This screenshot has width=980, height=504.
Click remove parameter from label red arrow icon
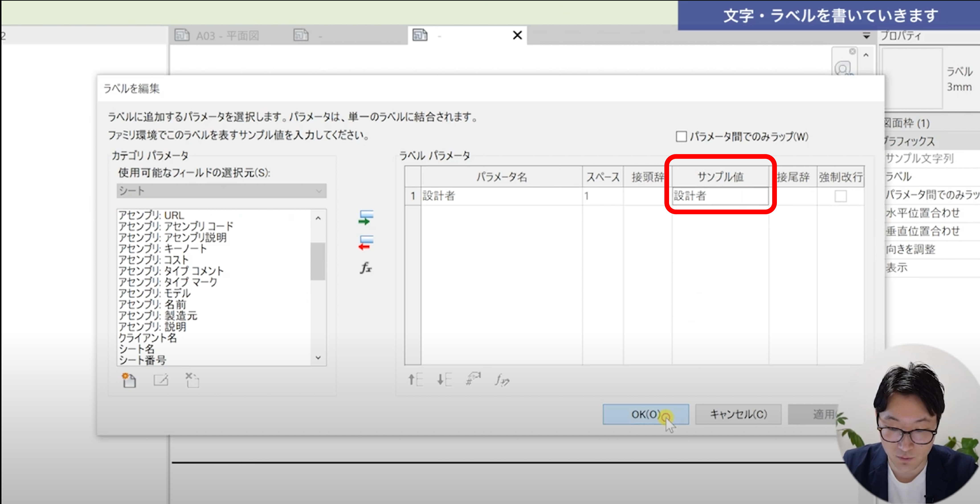[365, 243]
